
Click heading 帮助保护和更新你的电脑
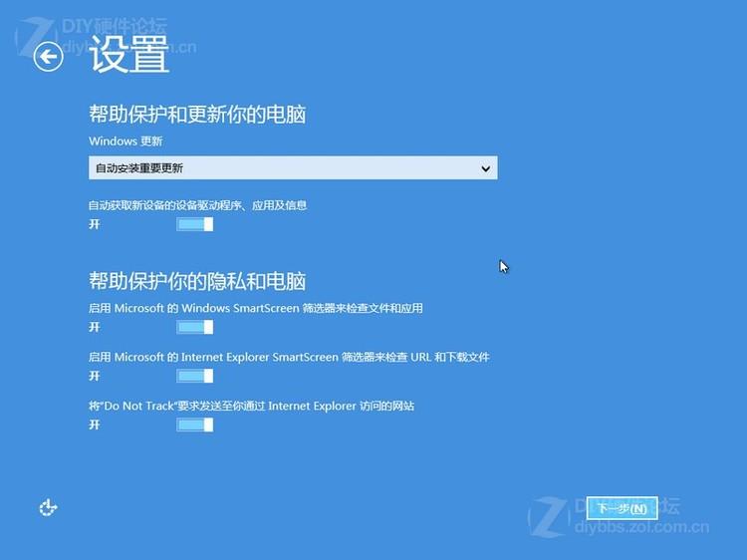tap(197, 115)
